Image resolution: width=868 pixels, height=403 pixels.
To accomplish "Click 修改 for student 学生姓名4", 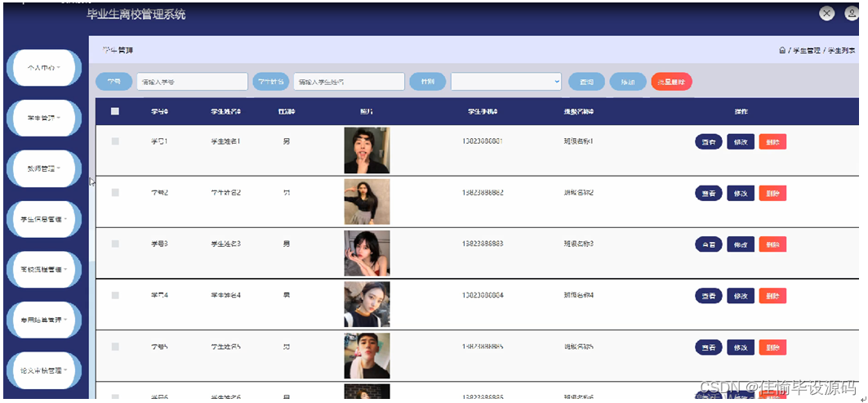I will 741,295.
